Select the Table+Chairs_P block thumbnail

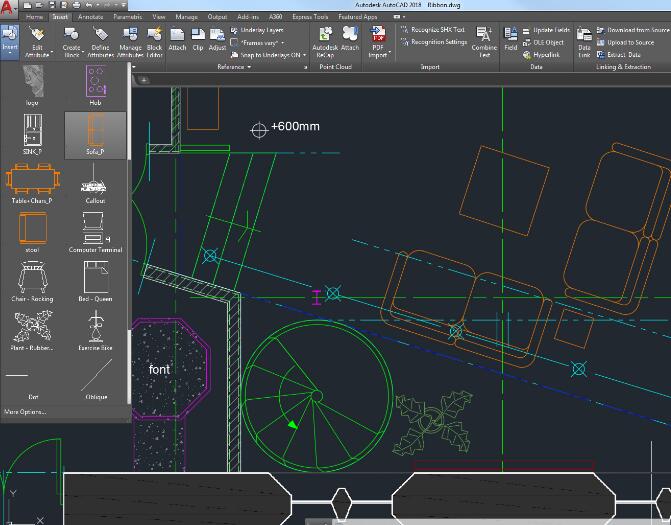[30, 183]
